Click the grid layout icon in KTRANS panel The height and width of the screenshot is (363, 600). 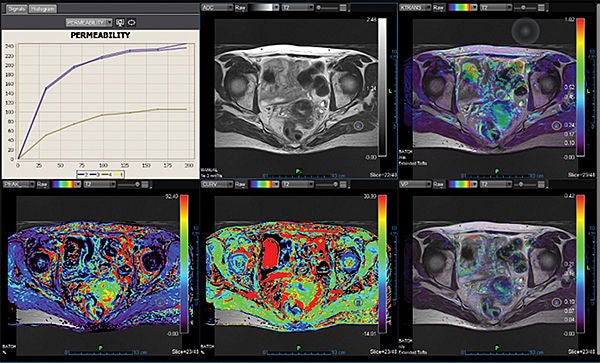[x=542, y=7]
